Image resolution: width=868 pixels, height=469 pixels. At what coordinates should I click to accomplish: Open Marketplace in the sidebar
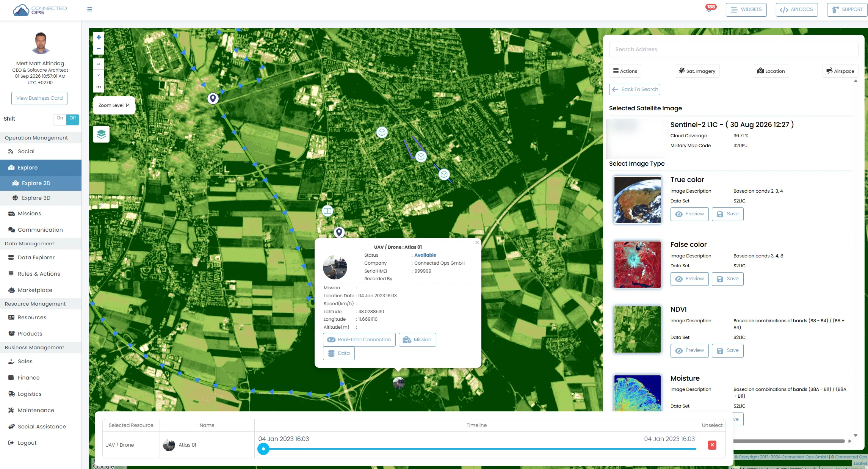(x=41, y=290)
